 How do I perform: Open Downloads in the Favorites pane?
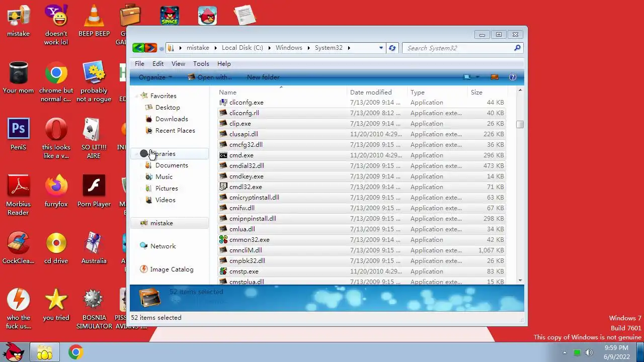(172, 119)
